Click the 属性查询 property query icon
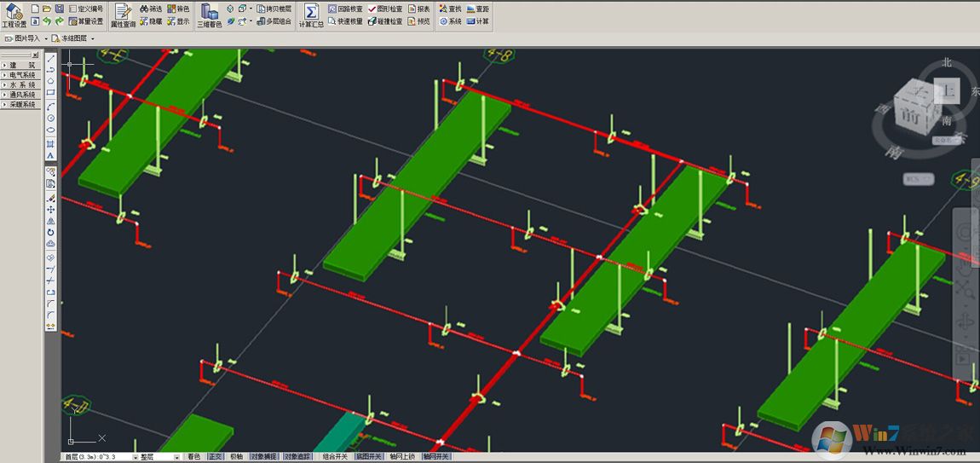980x463 pixels. coord(123,14)
